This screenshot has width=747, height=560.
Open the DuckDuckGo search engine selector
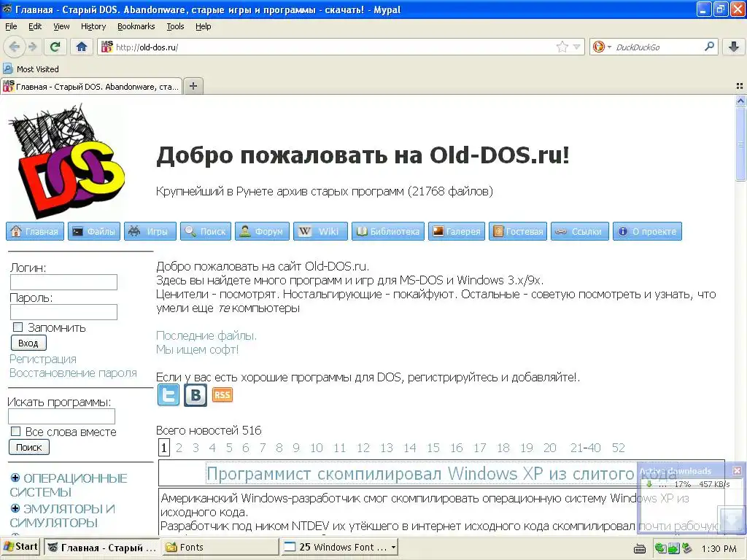(602, 47)
